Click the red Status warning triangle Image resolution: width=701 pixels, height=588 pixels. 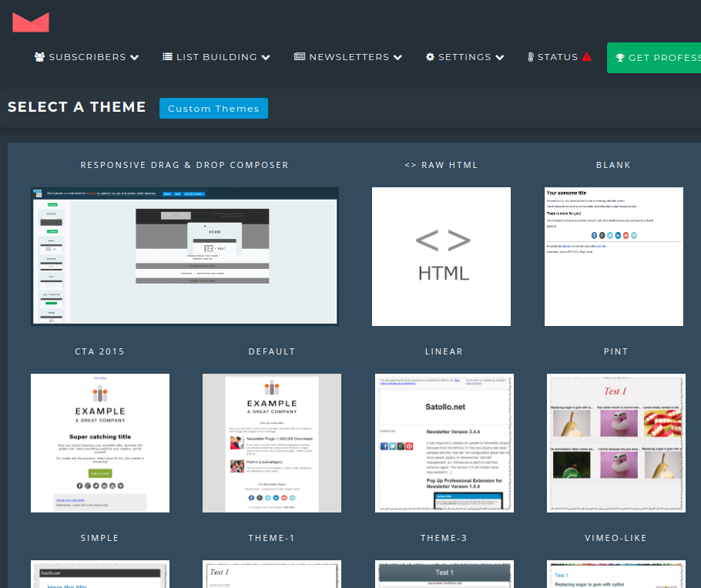coord(587,57)
